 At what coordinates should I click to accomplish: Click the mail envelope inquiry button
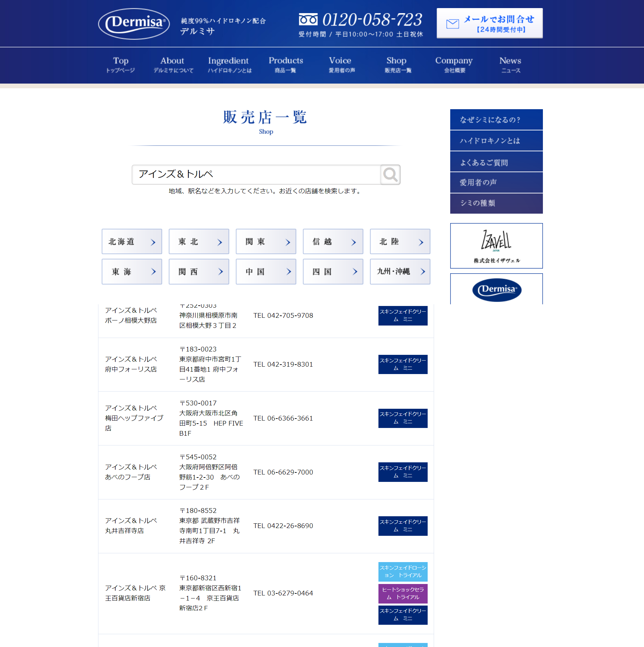pos(489,24)
